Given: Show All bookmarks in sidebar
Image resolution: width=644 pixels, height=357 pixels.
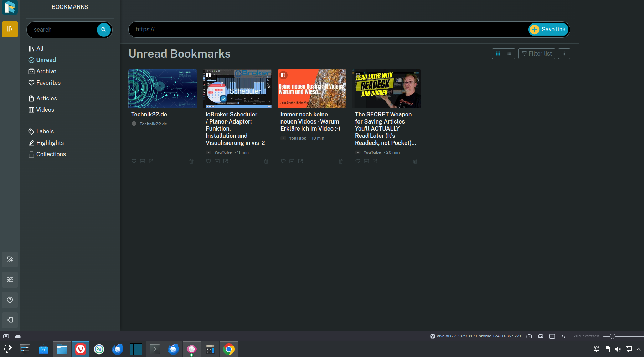Looking at the screenshot, I should pyautogui.click(x=36, y=48).
